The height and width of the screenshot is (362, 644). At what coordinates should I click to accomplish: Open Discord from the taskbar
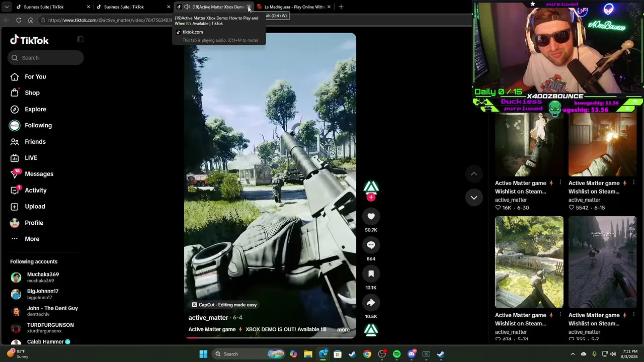[412, 354]
